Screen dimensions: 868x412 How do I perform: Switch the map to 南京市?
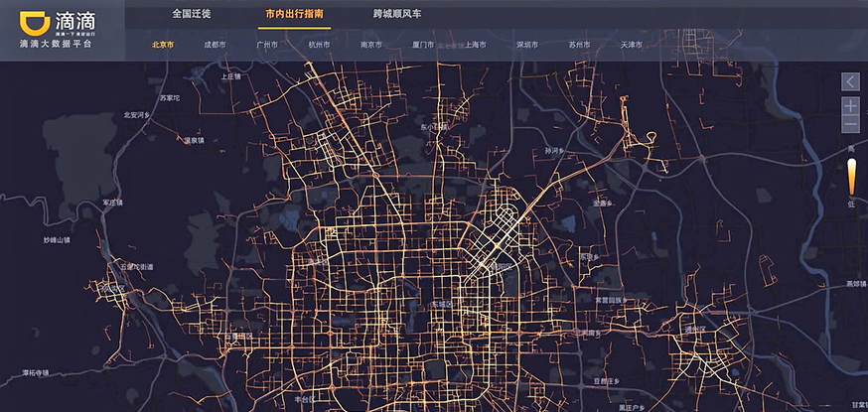[x=371, y=45]
